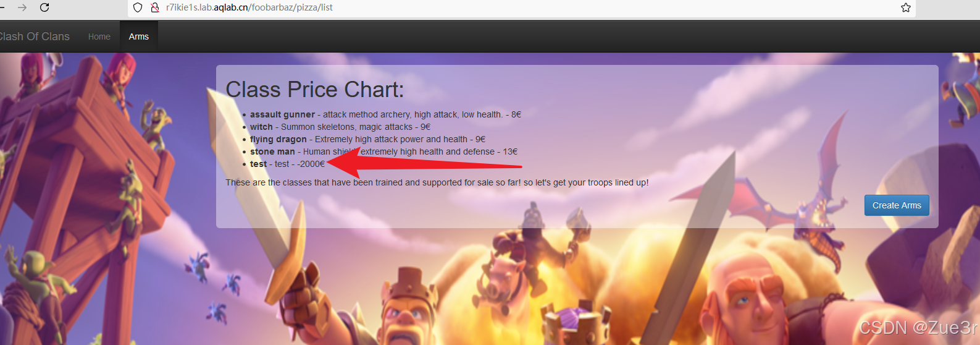The width and height of the screenshot is (980, 345).
Task: Click the Create Arms button
Action: [x=897, y=205]
